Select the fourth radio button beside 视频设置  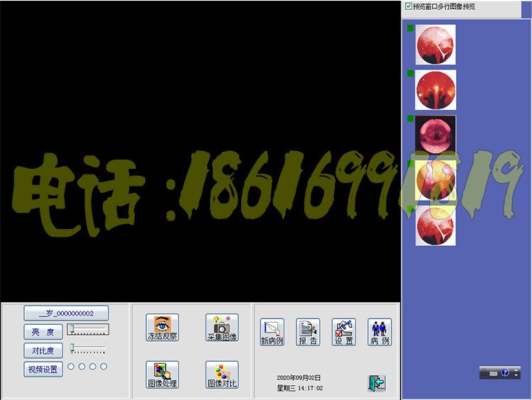pos(104,367)
